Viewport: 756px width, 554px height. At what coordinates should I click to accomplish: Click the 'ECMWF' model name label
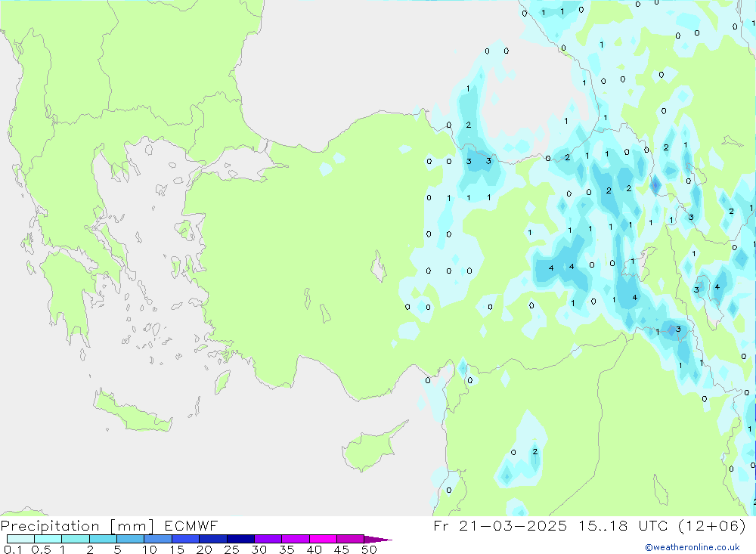click(x=191, y=525)
